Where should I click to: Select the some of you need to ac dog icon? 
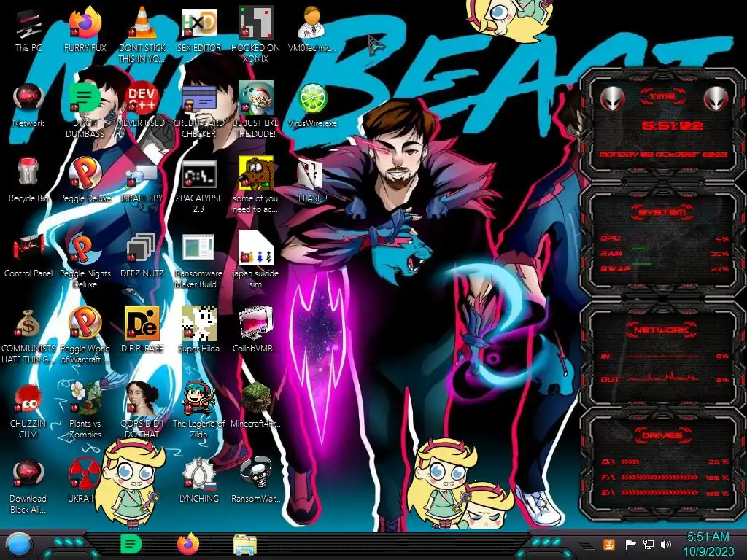tap(256, 174)
